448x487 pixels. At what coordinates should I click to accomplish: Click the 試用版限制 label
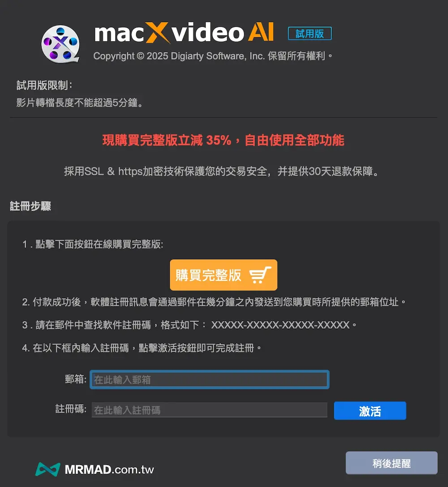pos(44,85)
